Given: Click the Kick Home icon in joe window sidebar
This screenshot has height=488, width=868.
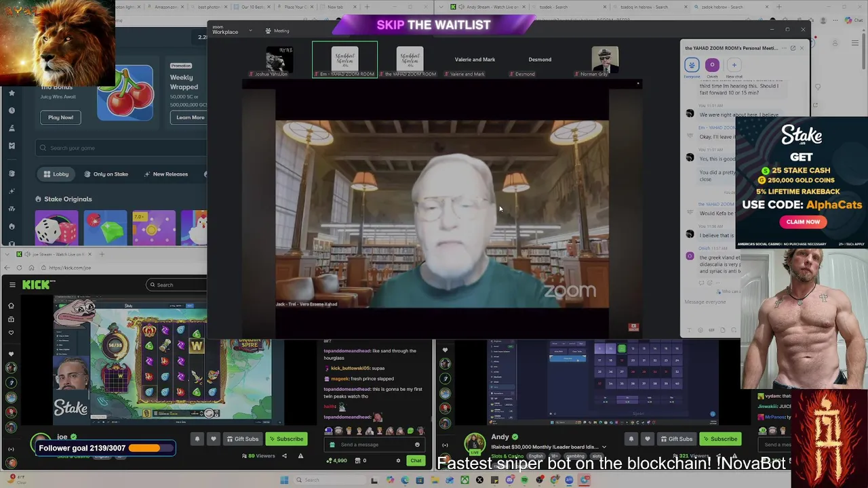Looking at the screenshot, I should click(x=11, y=306).
